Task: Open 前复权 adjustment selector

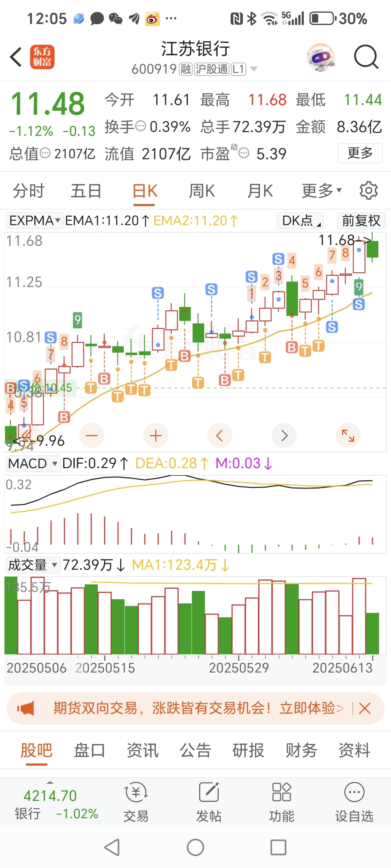Action: [x=361, y=220]
